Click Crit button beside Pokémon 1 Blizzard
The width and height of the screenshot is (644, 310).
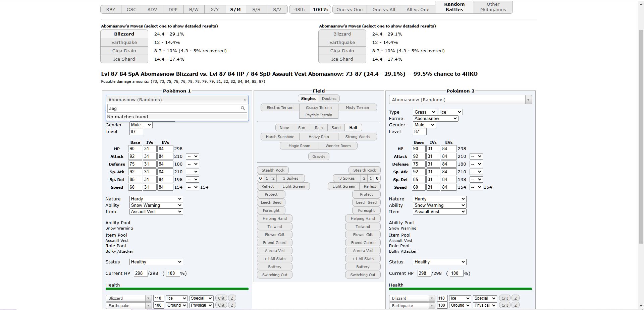pyautogui.click(x=221, y=298)
